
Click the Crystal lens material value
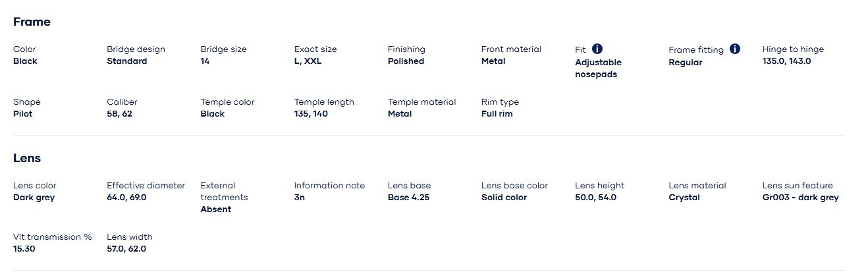tap(684, 198)
